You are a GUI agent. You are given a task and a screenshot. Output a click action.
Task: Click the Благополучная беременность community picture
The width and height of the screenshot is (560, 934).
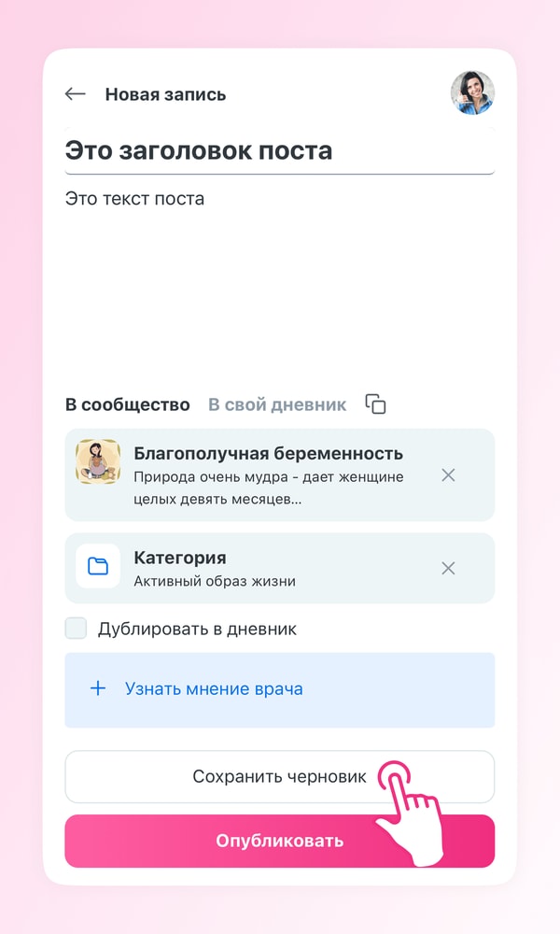tap(98, 461)
